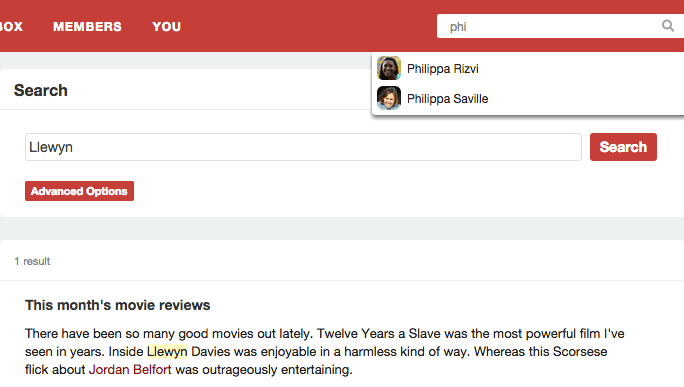Screen dimensions: 684x387
Task: Select Philippa Rizvi's avatar picture
Action: (389, 68)
